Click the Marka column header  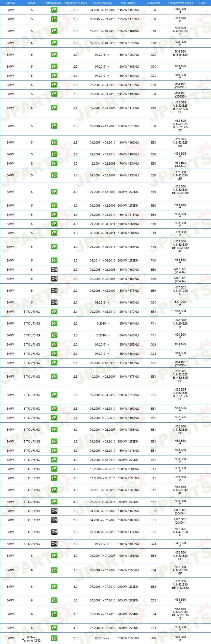point(11,3)
